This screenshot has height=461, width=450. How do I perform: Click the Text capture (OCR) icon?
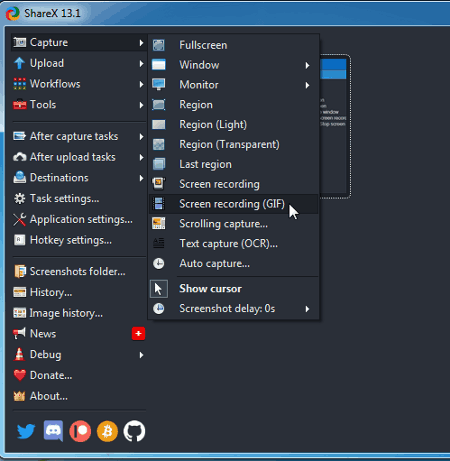coord(159,243)
